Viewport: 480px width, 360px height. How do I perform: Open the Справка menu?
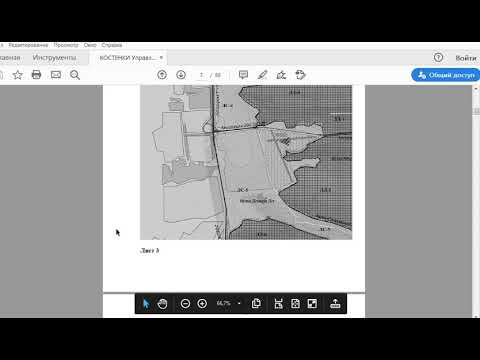[x=112, y=45]
